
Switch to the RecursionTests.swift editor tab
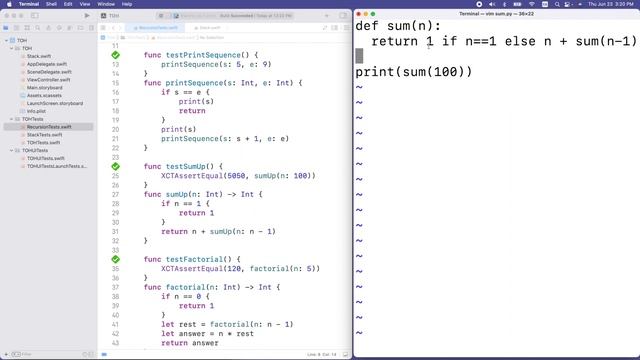click(x=156, y=28)
